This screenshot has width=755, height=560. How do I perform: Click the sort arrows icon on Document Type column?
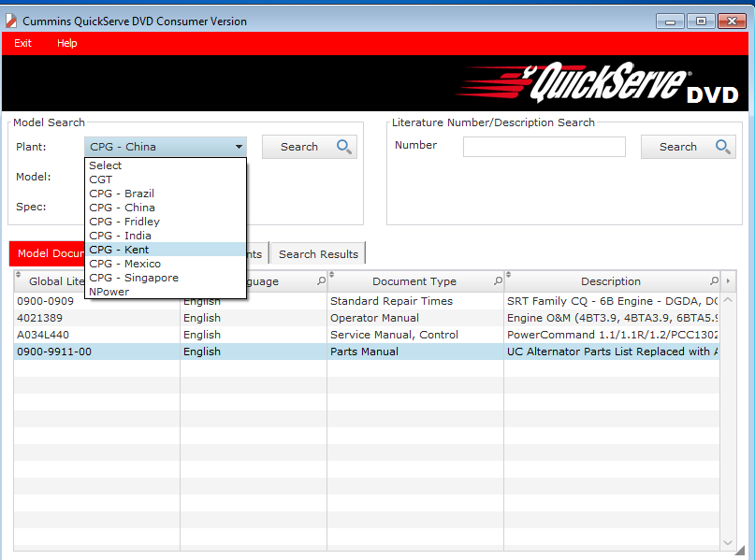pos(333,276)
